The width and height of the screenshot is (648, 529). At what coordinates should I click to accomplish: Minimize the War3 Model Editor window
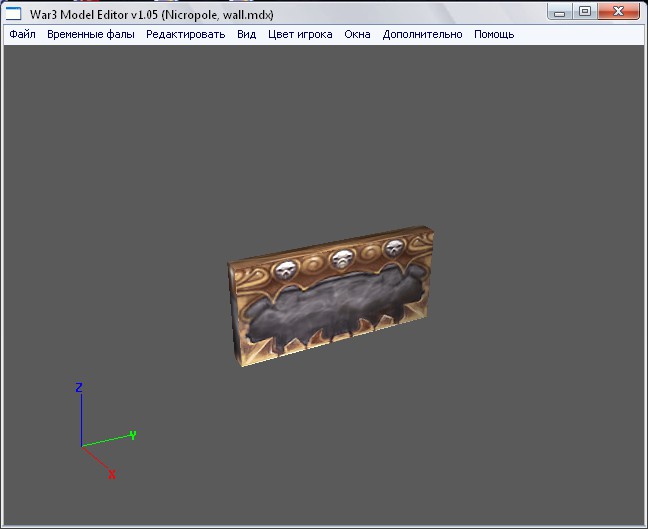[560, 12]
